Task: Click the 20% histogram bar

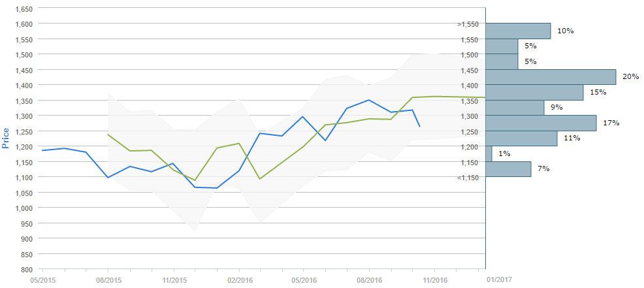Action: coord(551,77)
